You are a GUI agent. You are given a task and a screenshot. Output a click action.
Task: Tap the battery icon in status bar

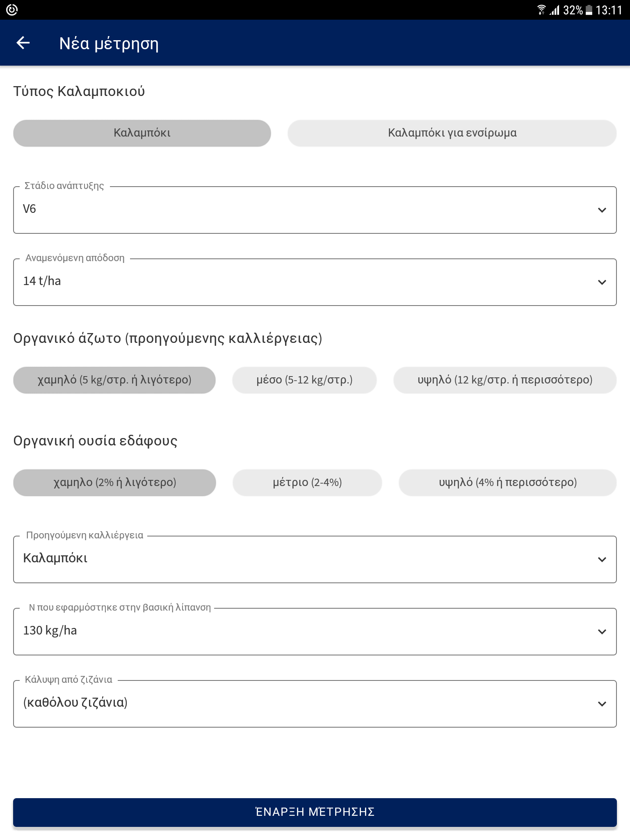[x=589, y=10]
